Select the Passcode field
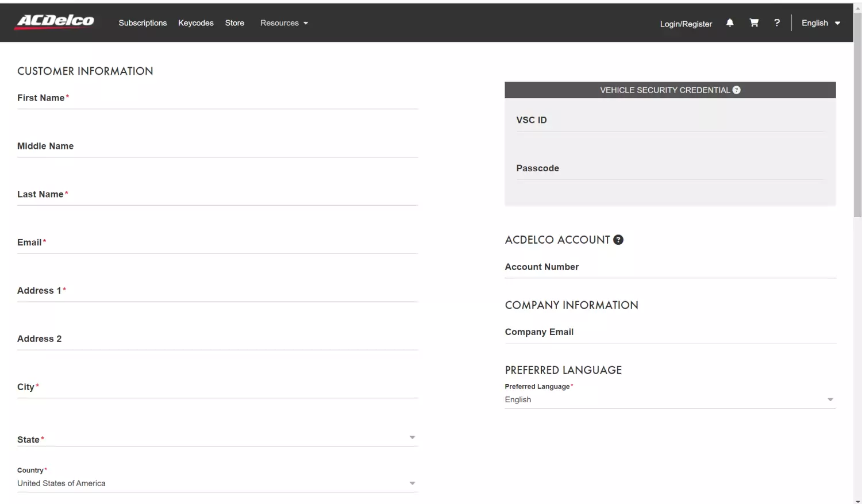Screen dimensions: 862x504 click(670, 169)
